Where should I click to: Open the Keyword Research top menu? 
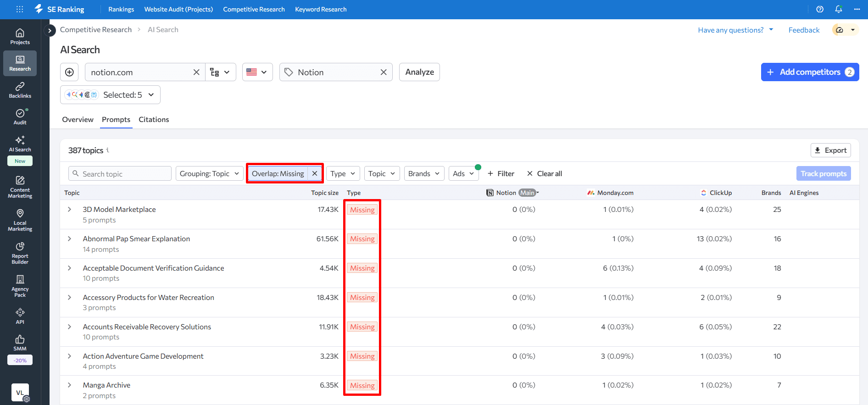[x=321, y=9]
